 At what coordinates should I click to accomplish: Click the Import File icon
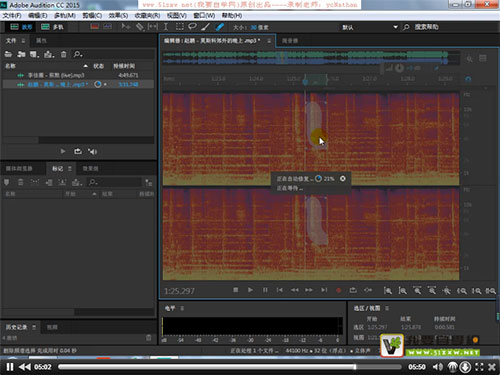pos(22,54)
